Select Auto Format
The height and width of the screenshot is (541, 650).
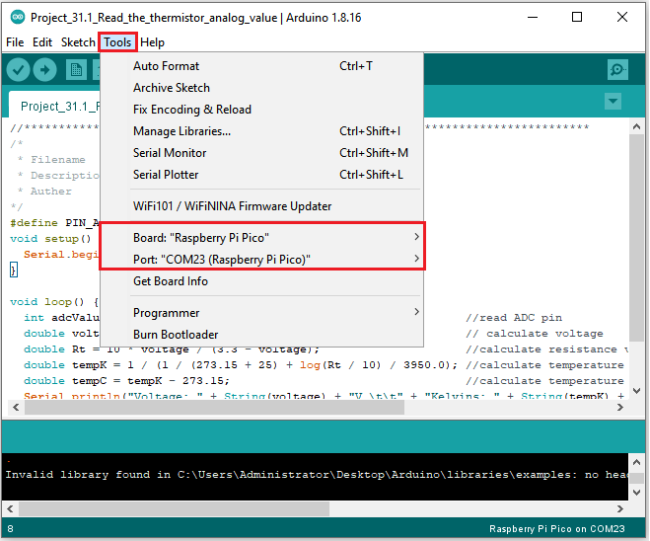[x=262, y=66]
